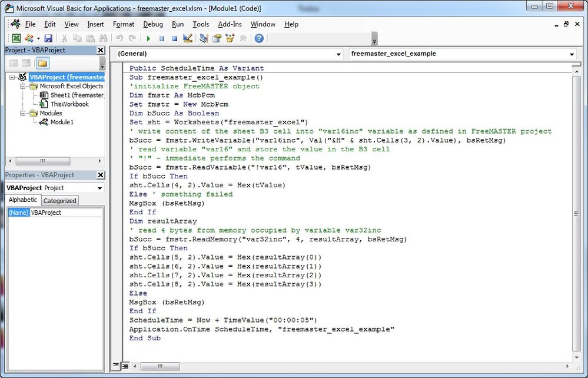Click the (Name) property value field
Image resolution: width=588 pixels, height=378 pixels.
click(x=65, y=213)
